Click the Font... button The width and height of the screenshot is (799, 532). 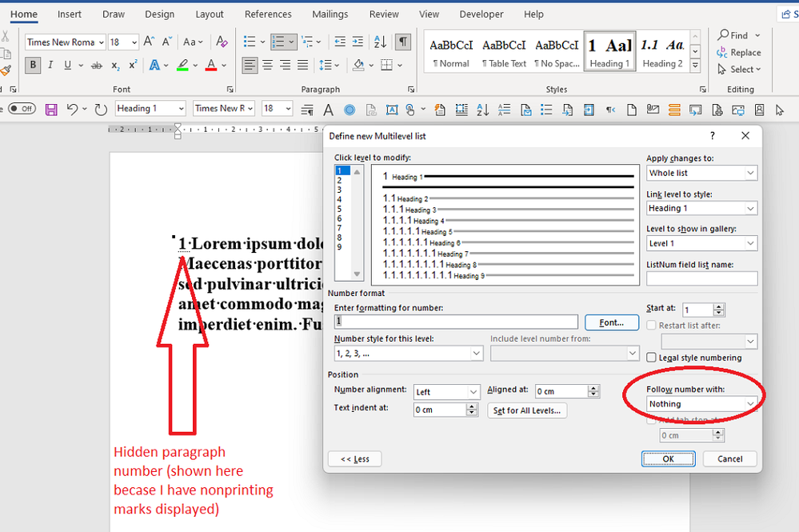(x=612, y=322)
